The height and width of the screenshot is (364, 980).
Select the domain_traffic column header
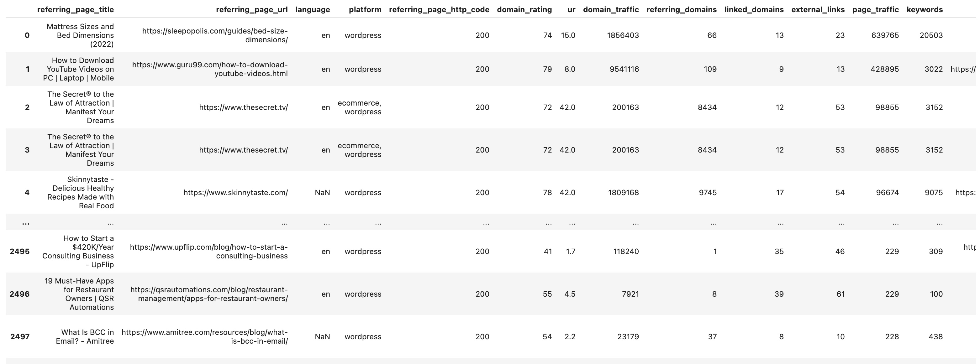click(611, 9)
